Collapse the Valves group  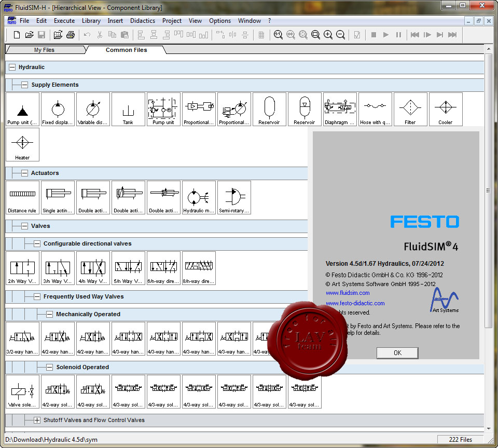tap(24, 226)
